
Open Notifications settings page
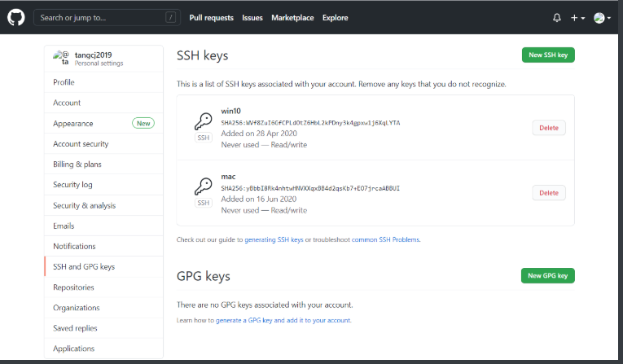103,246
